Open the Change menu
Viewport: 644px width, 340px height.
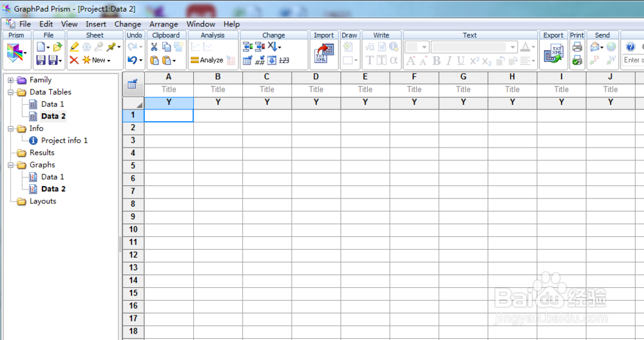(128, 24)
